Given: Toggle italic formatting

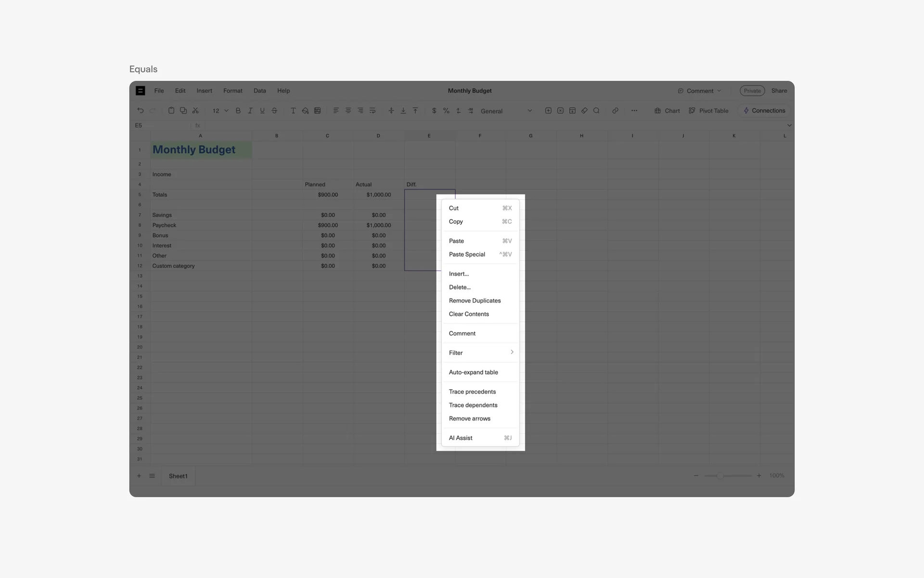Looking at the screenshot, I should 250,110.
